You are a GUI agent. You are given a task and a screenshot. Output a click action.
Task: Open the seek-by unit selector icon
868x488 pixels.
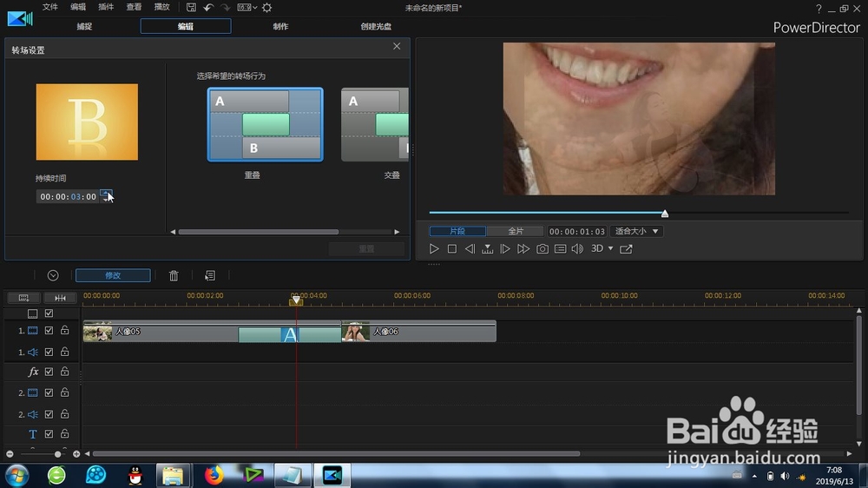(x=487, y=248)
